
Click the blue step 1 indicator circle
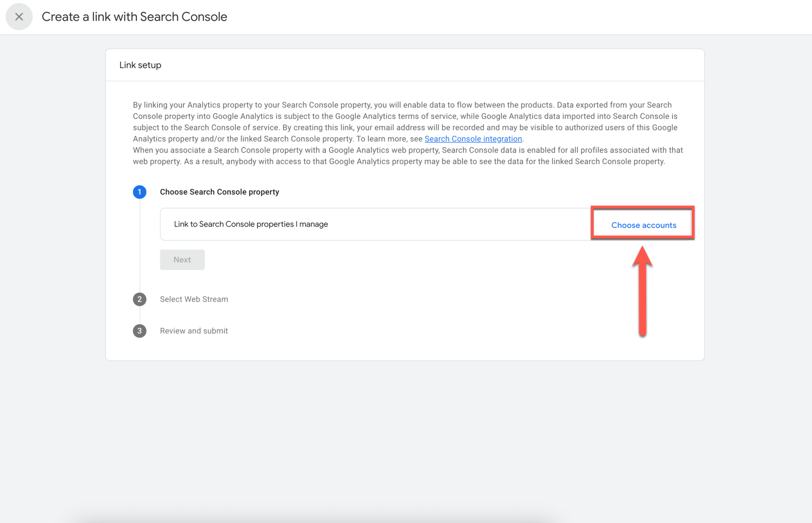click(x=140, y=192)
